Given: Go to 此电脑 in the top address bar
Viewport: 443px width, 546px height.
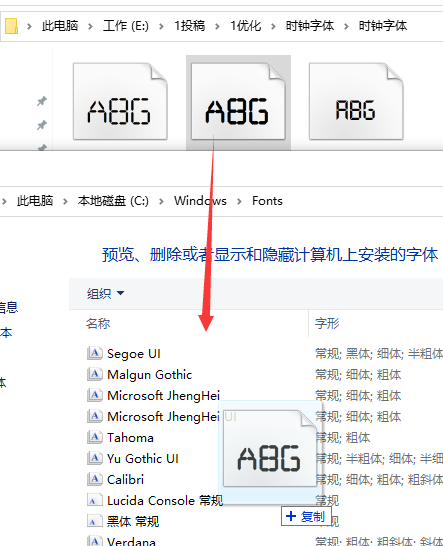Looking at the screenshot, I should pos(60,26).
